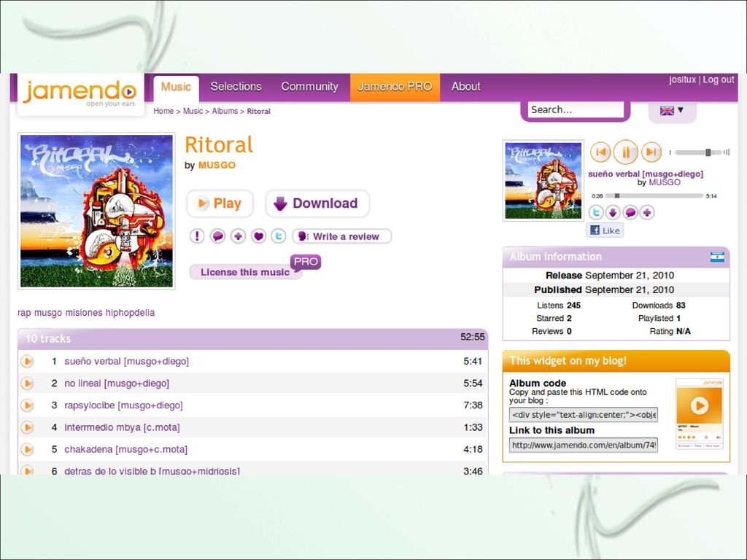Click Write a review button
The width and height of the screenshot is (747, 560).
point(341,236)
